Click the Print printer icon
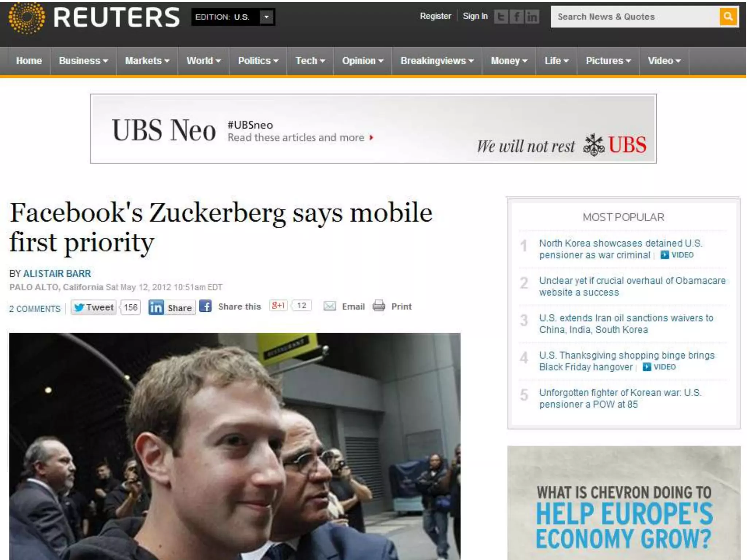Image resolution: width=747 pixels, height=560 pixels. click(x=379, y=306)
